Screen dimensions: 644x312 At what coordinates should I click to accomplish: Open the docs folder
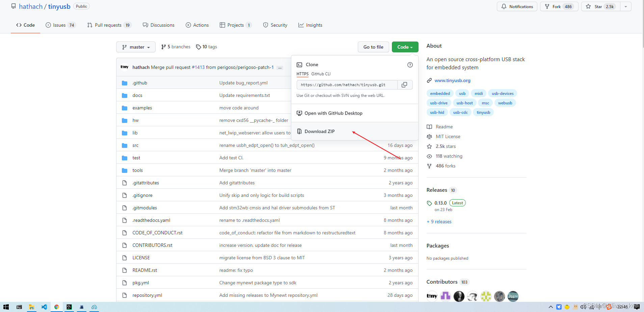pyautogui.click(x=137, y=95)
